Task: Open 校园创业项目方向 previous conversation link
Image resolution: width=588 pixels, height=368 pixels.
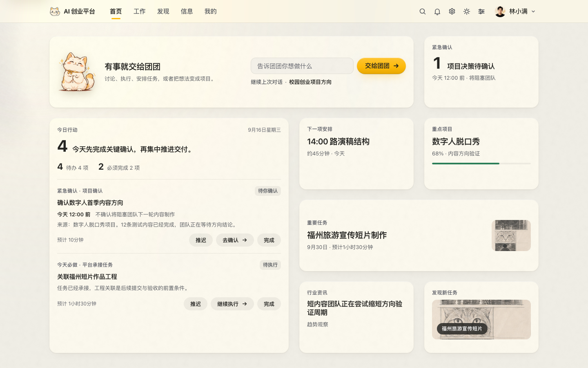Action: click(310, 82)
